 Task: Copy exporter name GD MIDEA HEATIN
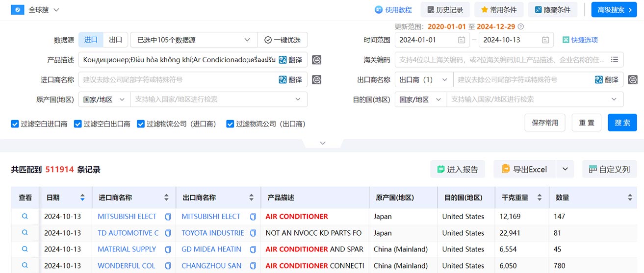pyautogui.click(x=253, y=249)
